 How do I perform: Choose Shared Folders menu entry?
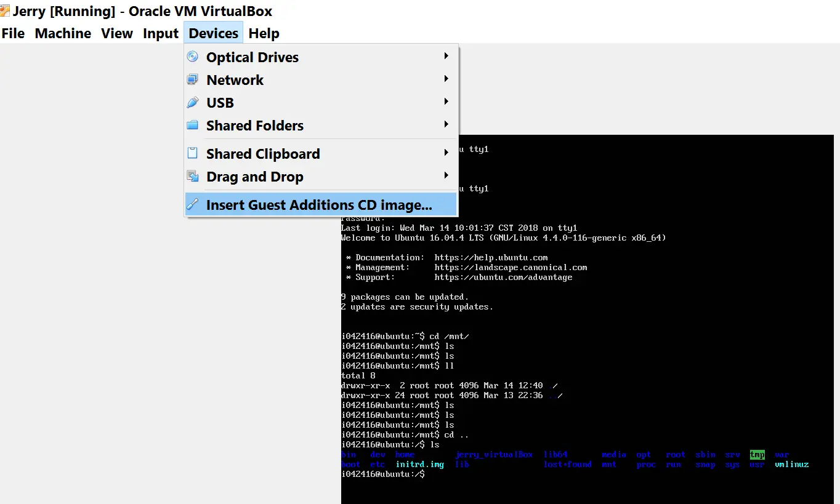[321, 125]
